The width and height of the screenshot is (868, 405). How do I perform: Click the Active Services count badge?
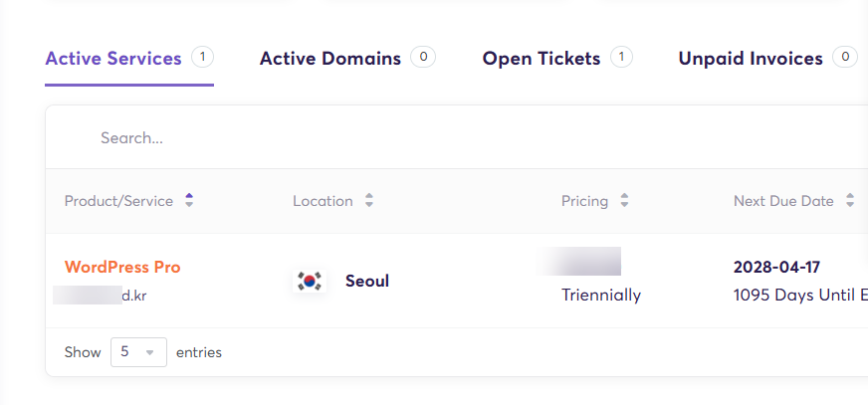click(203, 57)
